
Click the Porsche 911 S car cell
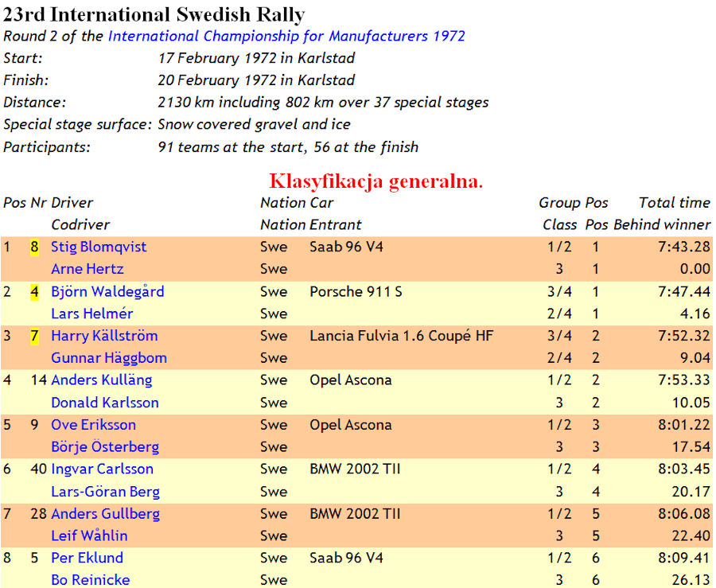tap(356, 291)
